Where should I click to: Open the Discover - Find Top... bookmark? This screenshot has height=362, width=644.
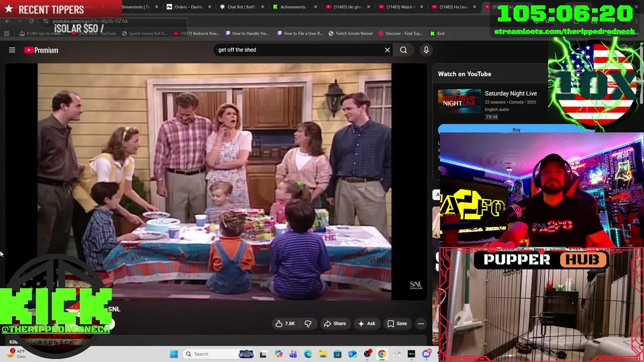click(x=400, y=34)
